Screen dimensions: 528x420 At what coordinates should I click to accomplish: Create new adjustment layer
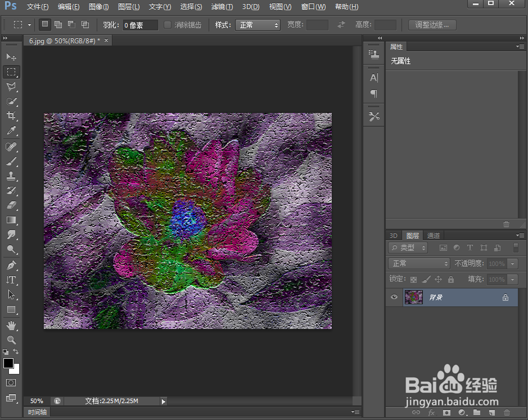[462, 412]
